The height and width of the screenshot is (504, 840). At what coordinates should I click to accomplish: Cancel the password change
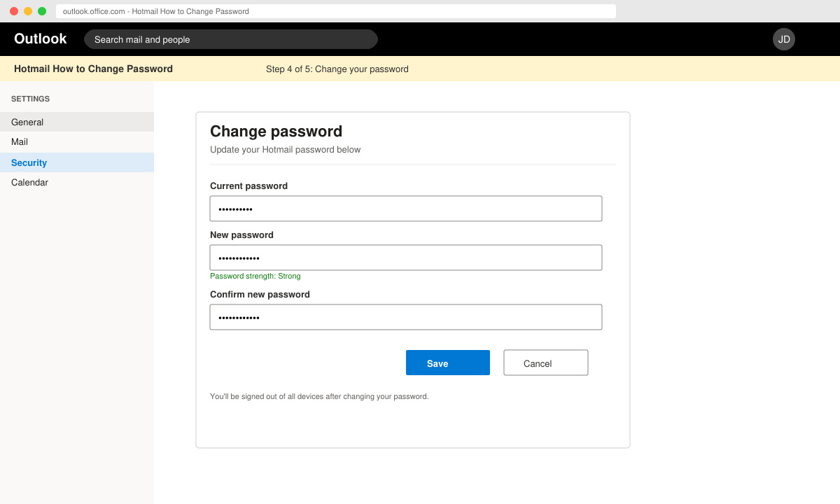[x=546, y=363]
